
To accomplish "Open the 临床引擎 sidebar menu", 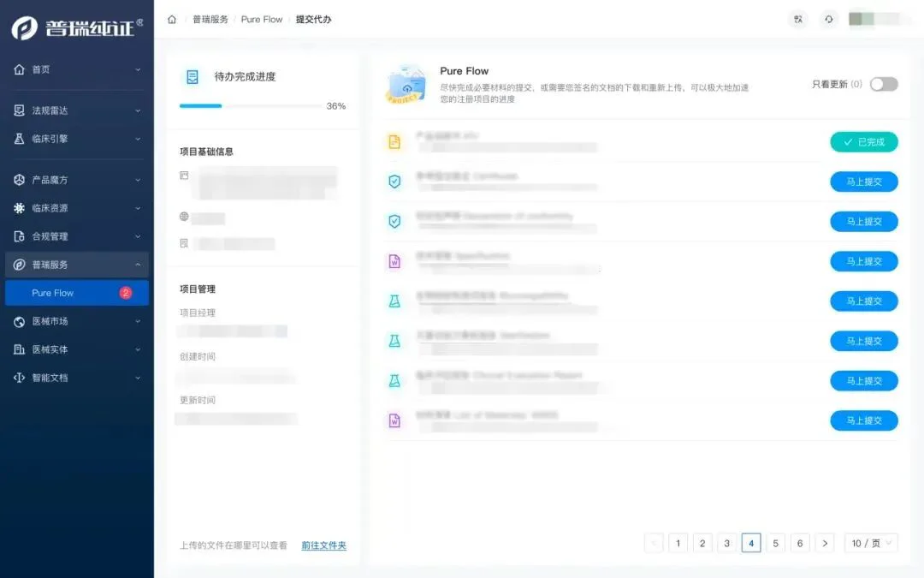I will coord(77,139).
